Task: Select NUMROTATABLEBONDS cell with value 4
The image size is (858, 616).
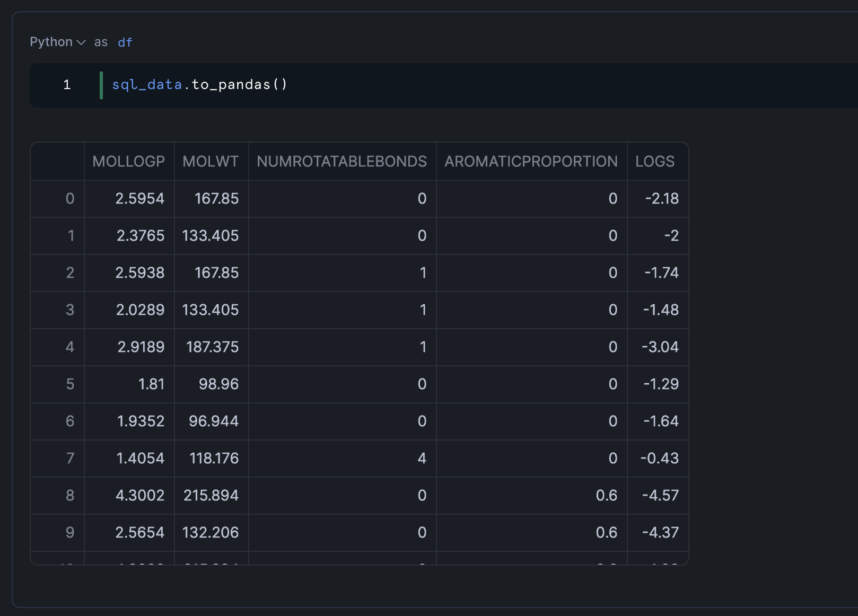Action: click(x=422, y=459)
